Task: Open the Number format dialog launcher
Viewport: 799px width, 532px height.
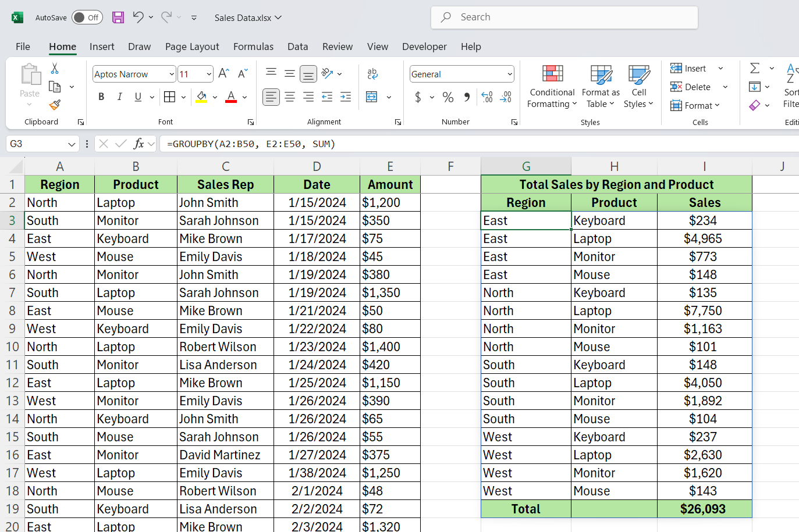Action: pyautogui.click(x=514, y=122)
